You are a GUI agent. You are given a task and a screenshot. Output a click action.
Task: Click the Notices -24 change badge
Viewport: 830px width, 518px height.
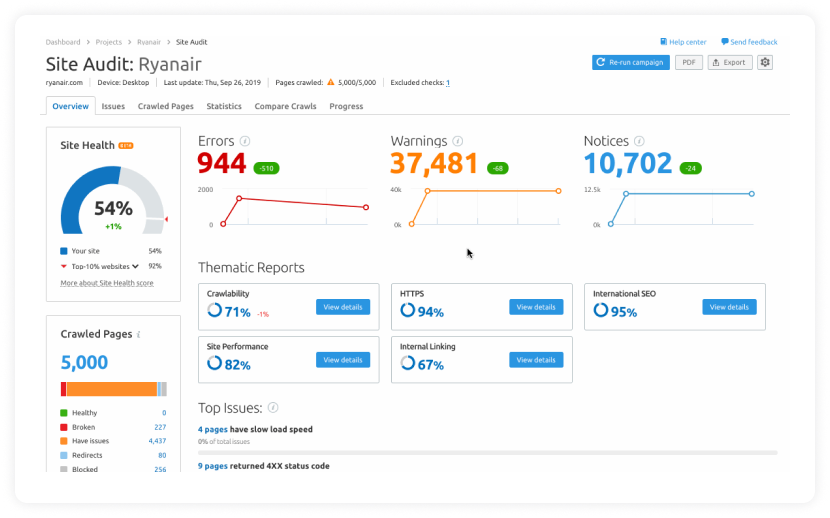[691, 168]
